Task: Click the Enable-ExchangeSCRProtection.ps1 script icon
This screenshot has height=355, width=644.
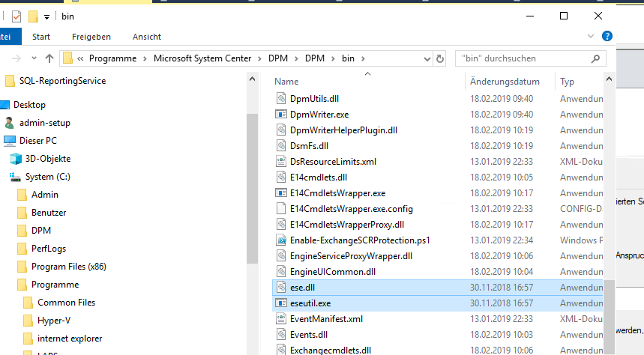Action: (x=281, y=240)
